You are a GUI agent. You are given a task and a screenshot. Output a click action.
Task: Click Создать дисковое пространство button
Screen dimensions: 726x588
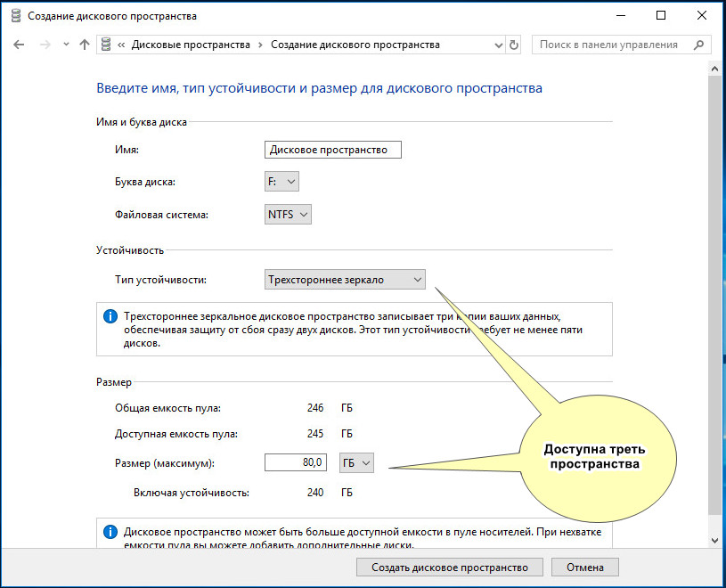[x=450, y=568]
